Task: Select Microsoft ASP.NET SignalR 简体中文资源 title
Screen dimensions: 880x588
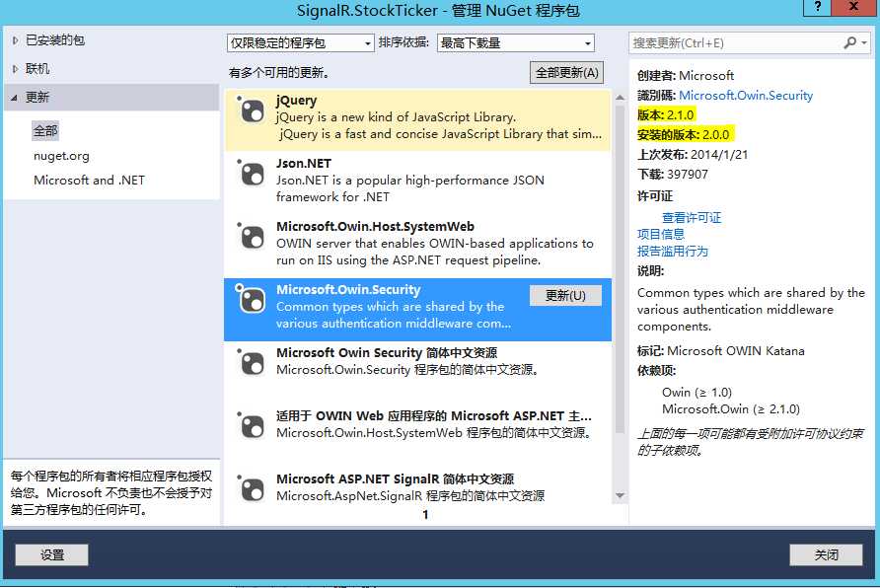Action: [395, 478]
